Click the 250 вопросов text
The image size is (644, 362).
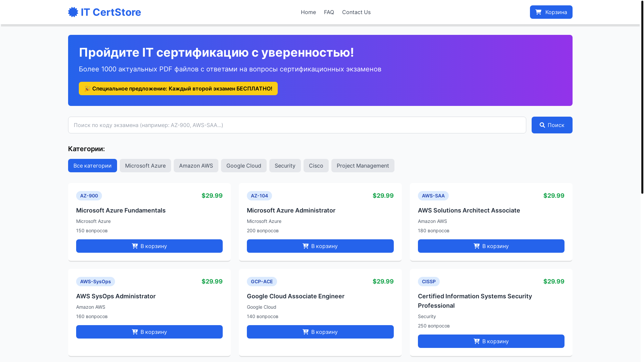[434, 326]
